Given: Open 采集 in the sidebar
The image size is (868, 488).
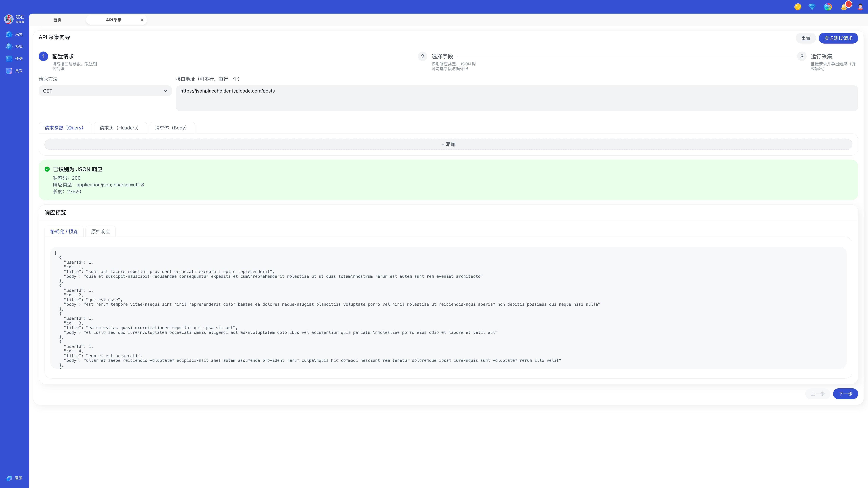Looking at the screenshot, I should 14,34.
